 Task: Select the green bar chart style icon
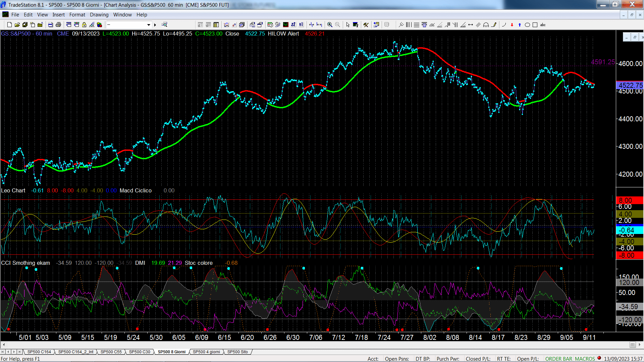(x=285, y=24)
